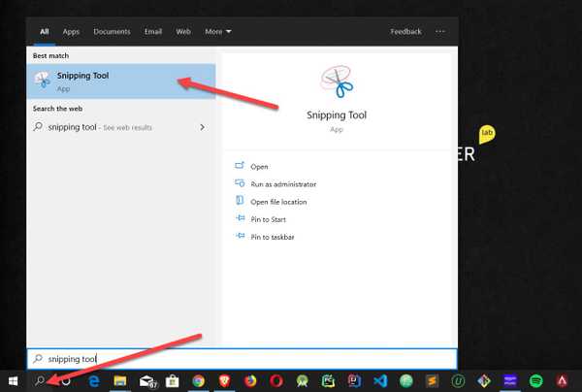This screenshot has width=582, height=392.
Task: Launch Google Chrome from the taskbar
Action: pos(198,381)
